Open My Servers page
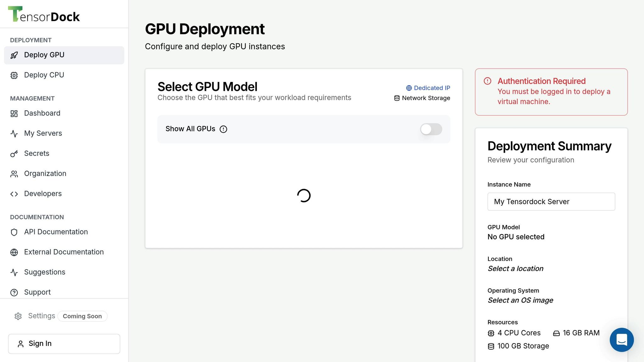The image size is (644, 362). (x=64, y=134)
